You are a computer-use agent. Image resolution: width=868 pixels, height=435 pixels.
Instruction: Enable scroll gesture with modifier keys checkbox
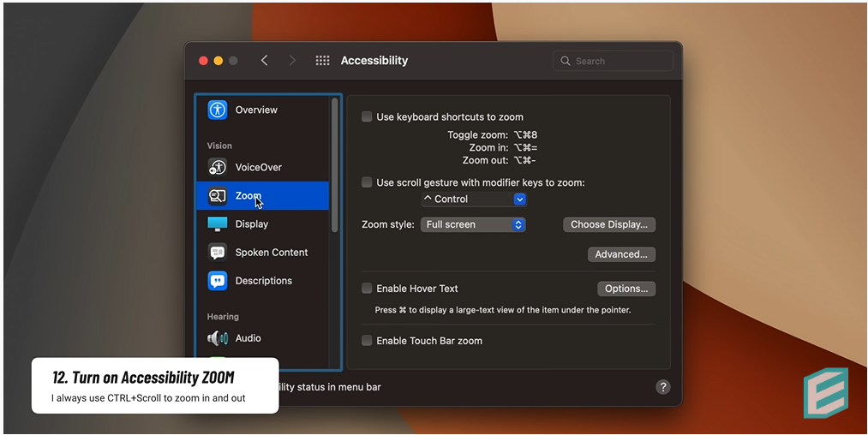coord(367,182)
